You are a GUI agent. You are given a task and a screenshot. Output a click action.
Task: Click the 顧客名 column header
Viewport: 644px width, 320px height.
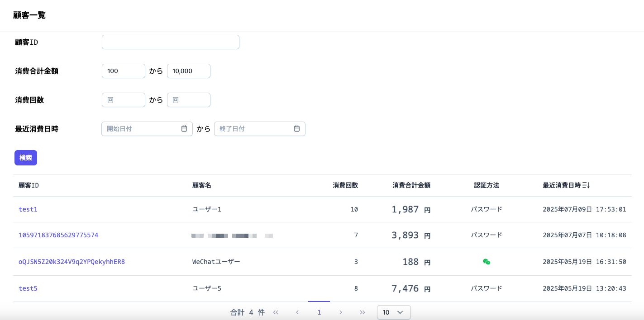point(202,185)
